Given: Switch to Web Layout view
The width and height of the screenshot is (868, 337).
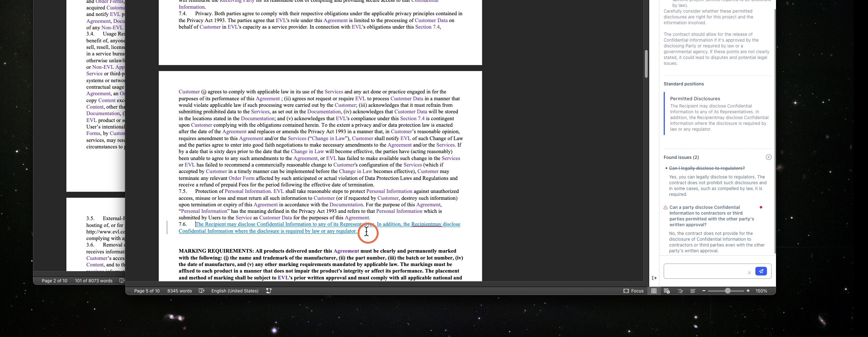Looking at the screenshot, I should tap(667, 291).
